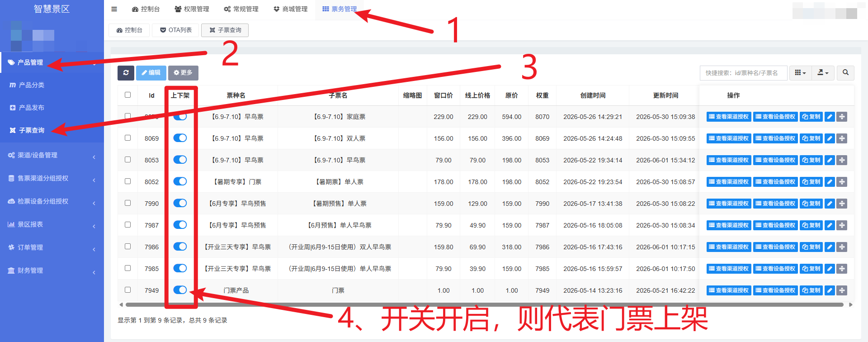This screenshot has width=868, height=342.
Task: Expand 财务管理 sidebar menu
Action: coord(52,271)
